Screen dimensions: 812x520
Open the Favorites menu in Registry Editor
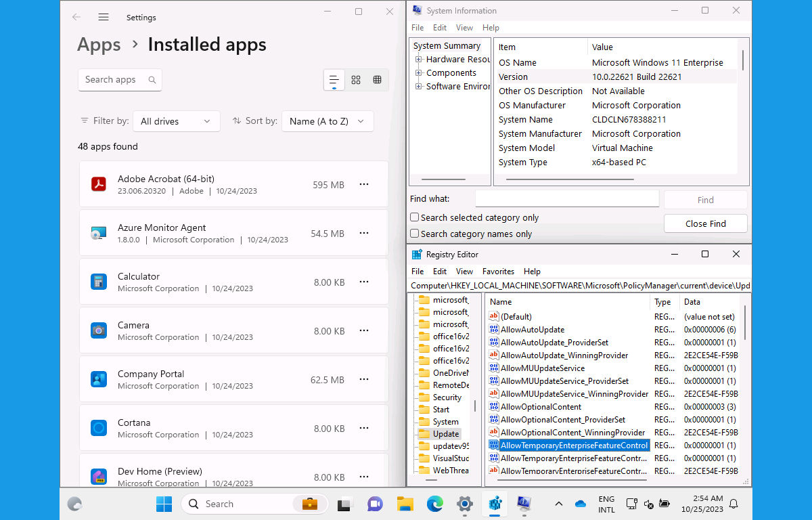[498, 271]
